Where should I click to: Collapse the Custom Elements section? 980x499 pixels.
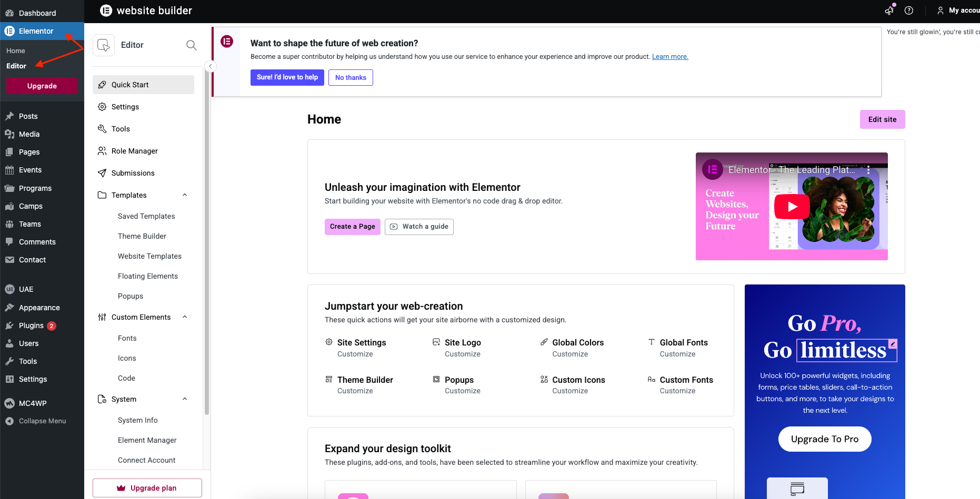click(185, 317)
